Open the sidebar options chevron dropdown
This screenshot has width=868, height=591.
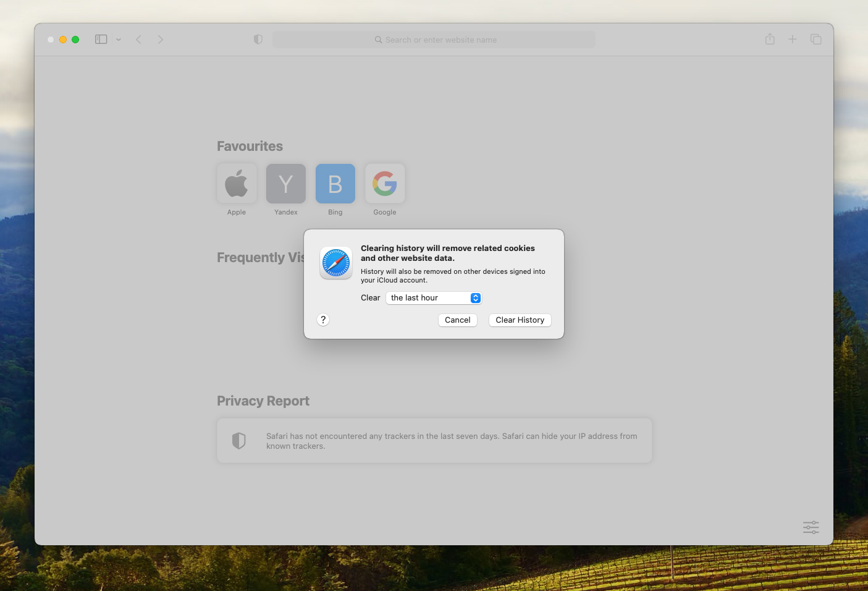pos(119,40)
